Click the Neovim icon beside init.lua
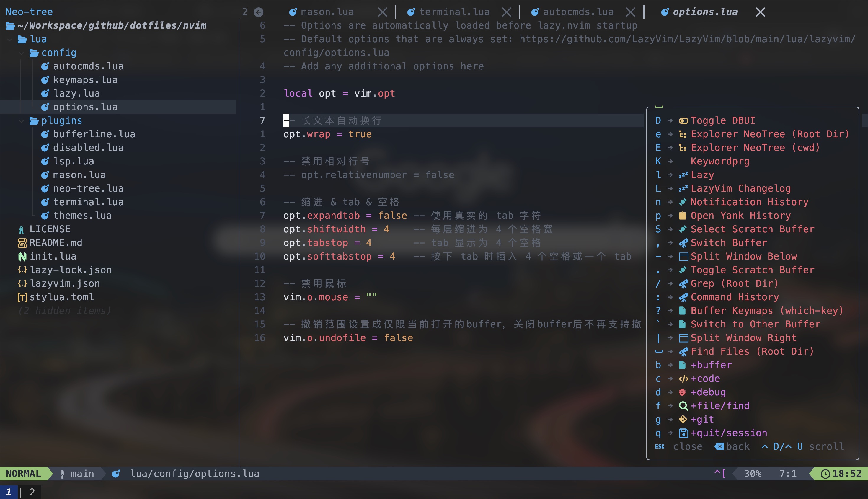This screenshot has height=499, width=868. click(22, 256)
